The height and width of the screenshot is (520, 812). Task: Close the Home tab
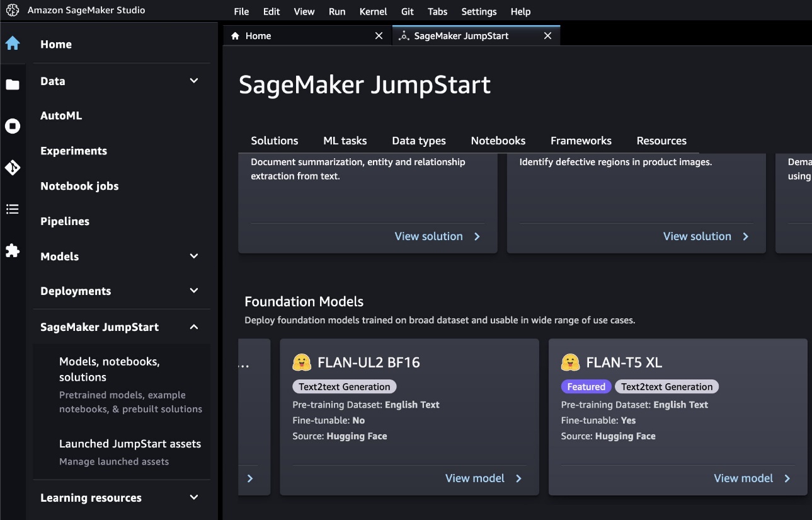379,36
